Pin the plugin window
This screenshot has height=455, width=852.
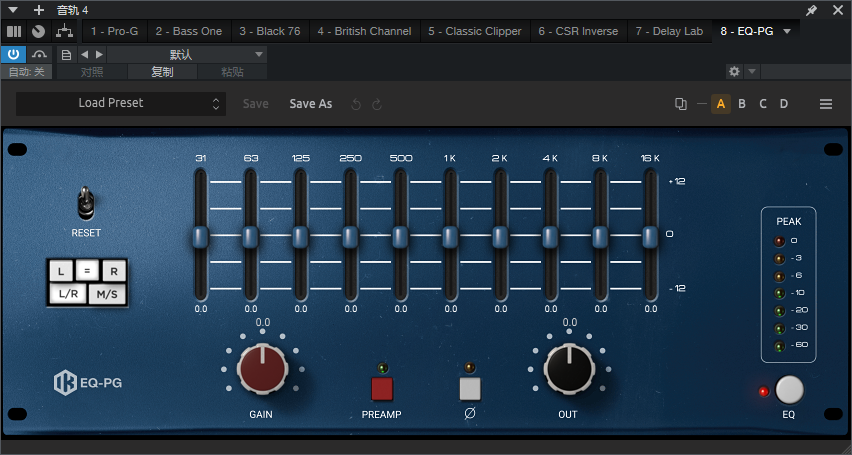tap(811, 10)
